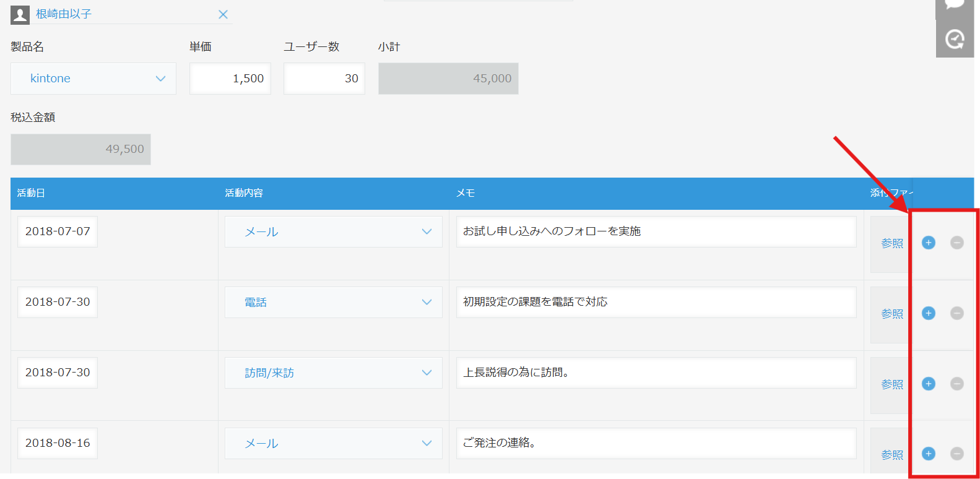
Task: Open the comments speech bubble panel
Action: pos(955,5)
